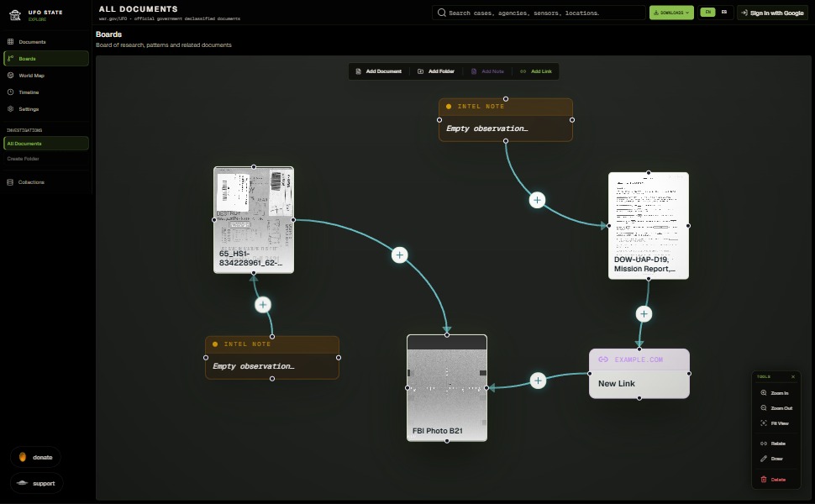Click the search magnifier icon
The height and width of the screenshot is (504, 815).
[441, 13]
